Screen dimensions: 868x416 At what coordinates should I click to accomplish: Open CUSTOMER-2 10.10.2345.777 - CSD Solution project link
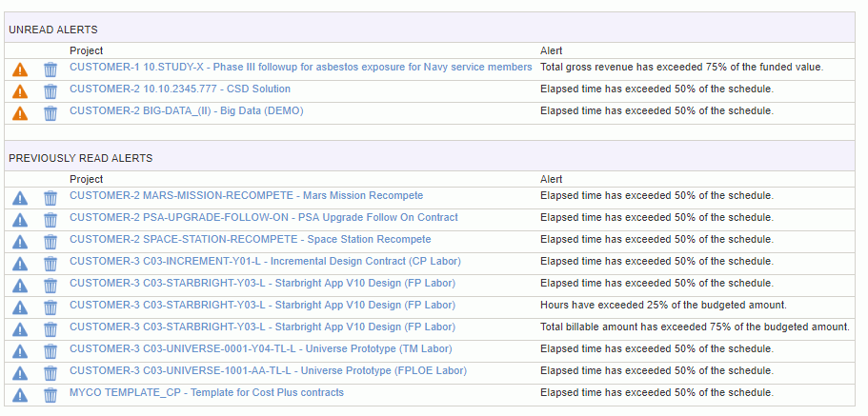coord(180,89)
